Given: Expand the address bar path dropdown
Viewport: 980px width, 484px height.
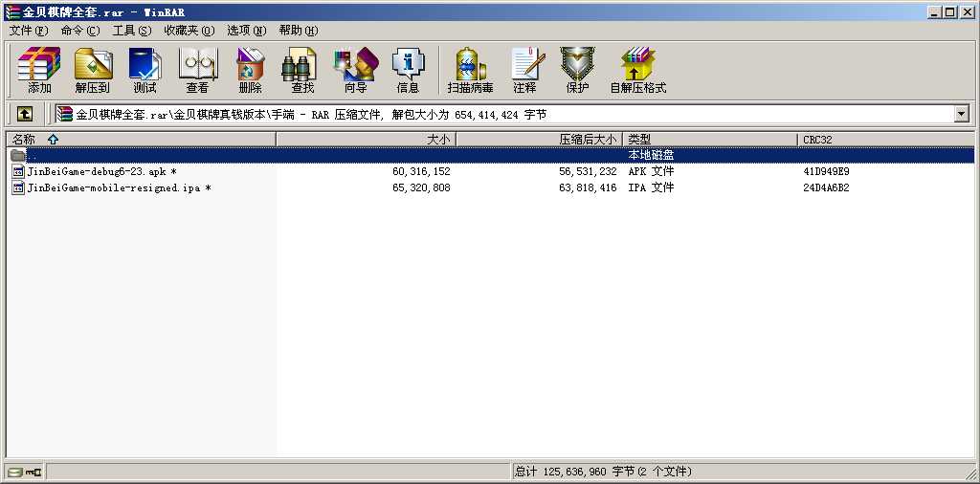Looking at the screenshot, I should pyautogui.click(x=961, y=114).
